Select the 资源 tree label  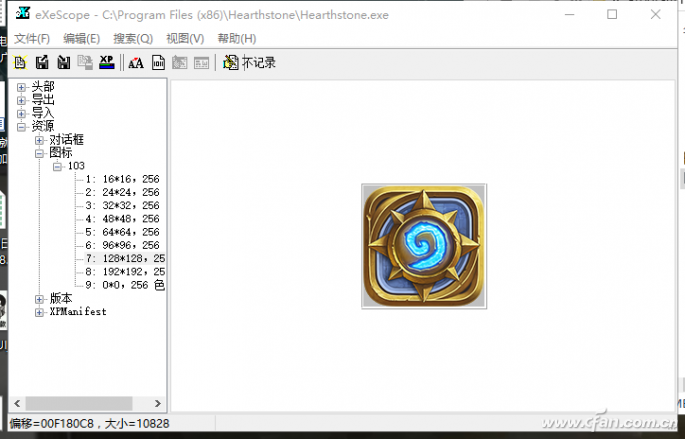click(43, 126)
